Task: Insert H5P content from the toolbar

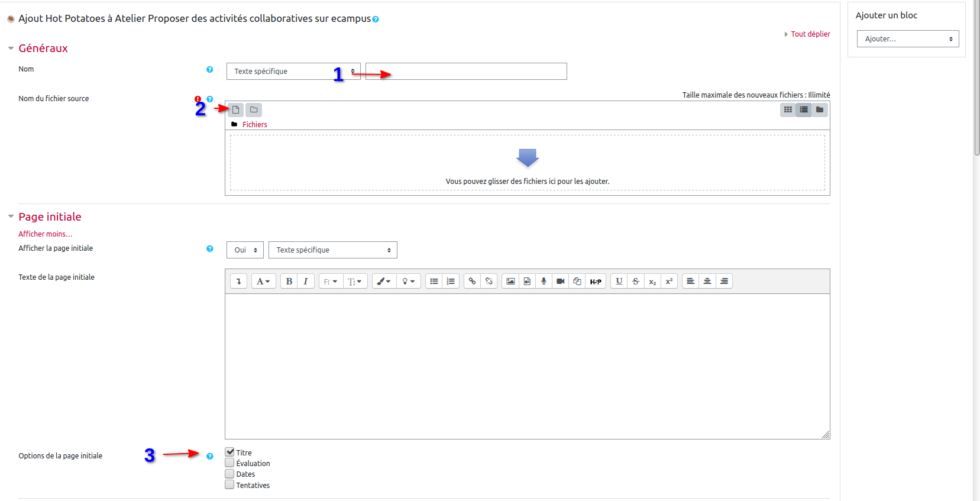Action: click(596, 282)
